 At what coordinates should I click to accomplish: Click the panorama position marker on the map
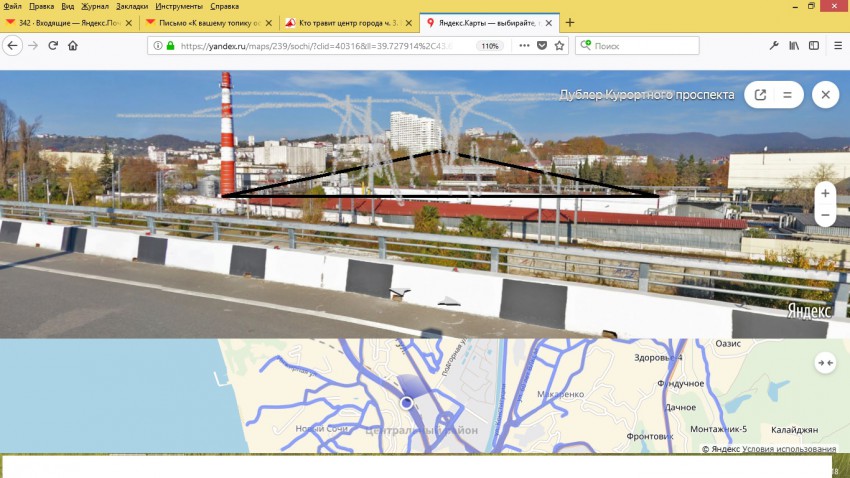click(x=407, y=403)
